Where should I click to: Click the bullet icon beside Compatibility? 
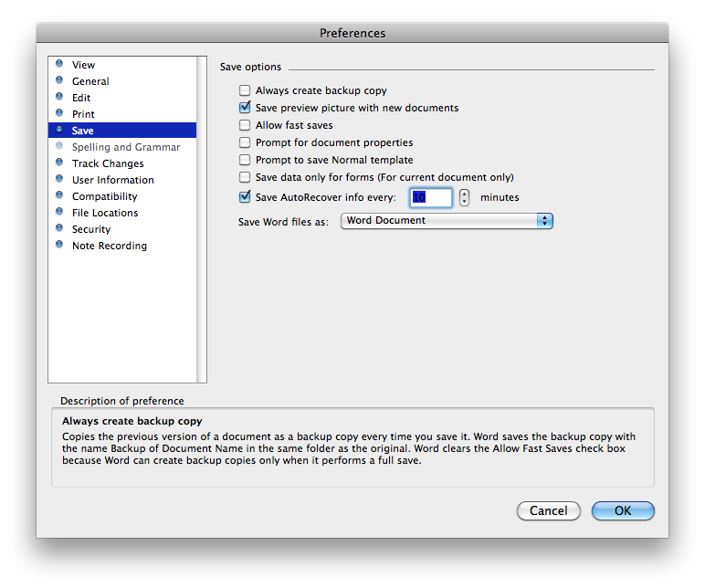pos(58,195)
